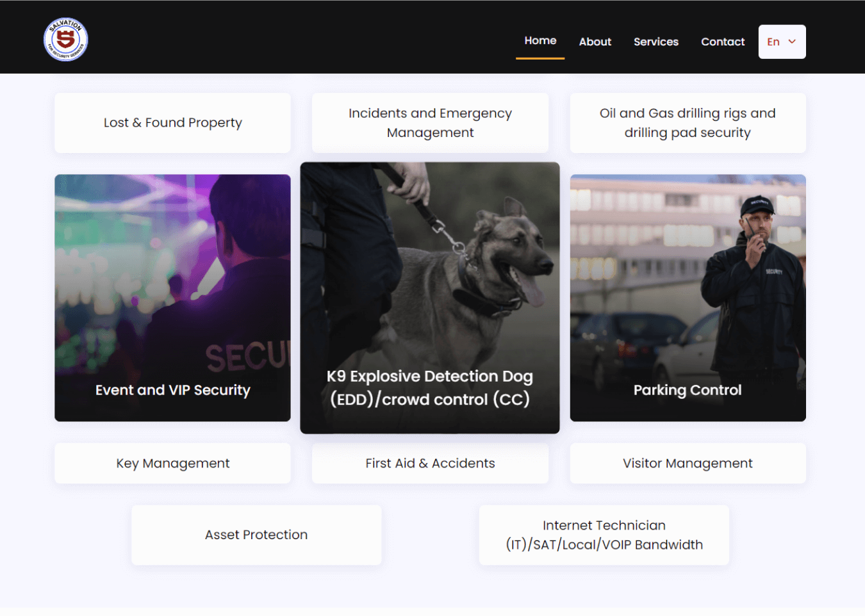
Task: Open the Asset Protection card
Action: coord(256,535)
